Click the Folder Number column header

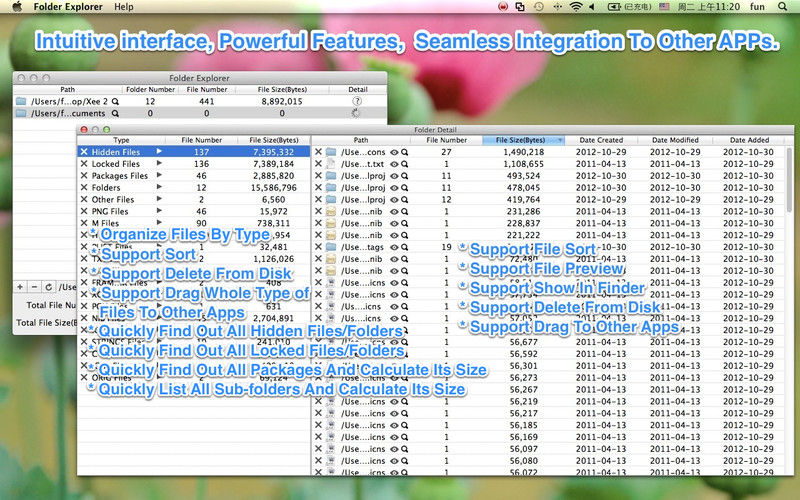[151, 89]
